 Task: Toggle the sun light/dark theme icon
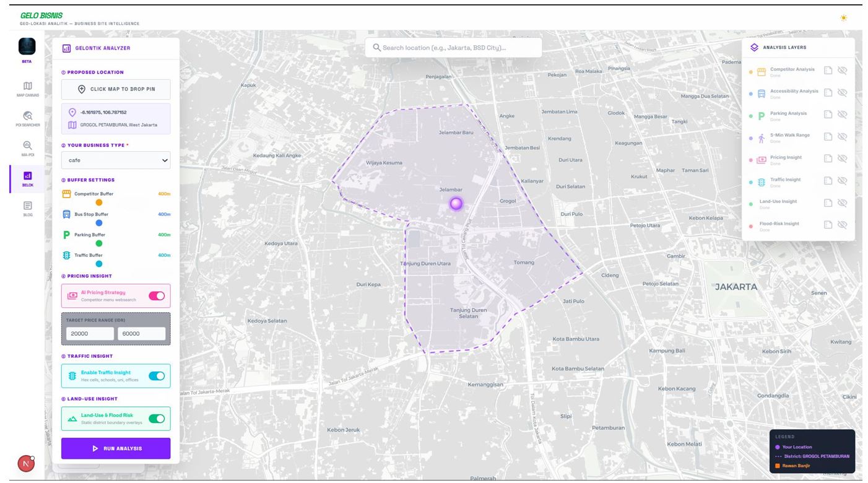(x=843, y=18)
